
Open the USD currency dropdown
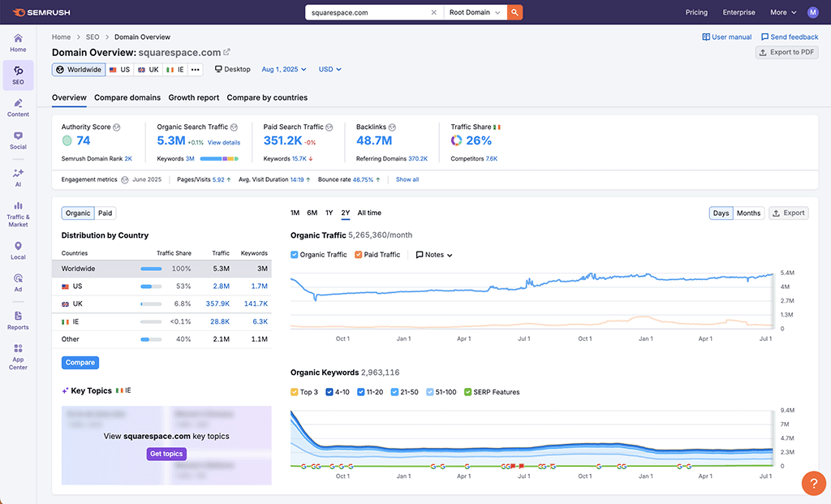pos(329,70)
